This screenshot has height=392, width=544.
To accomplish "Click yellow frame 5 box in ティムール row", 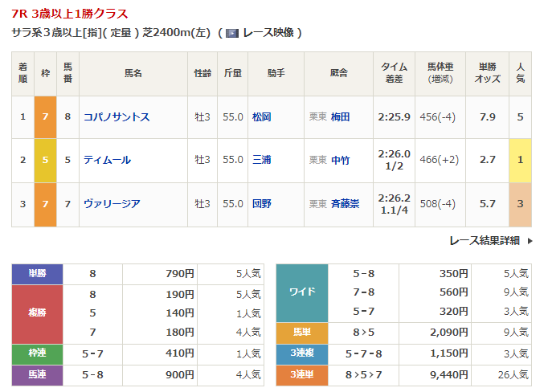I will click(45, 160).
